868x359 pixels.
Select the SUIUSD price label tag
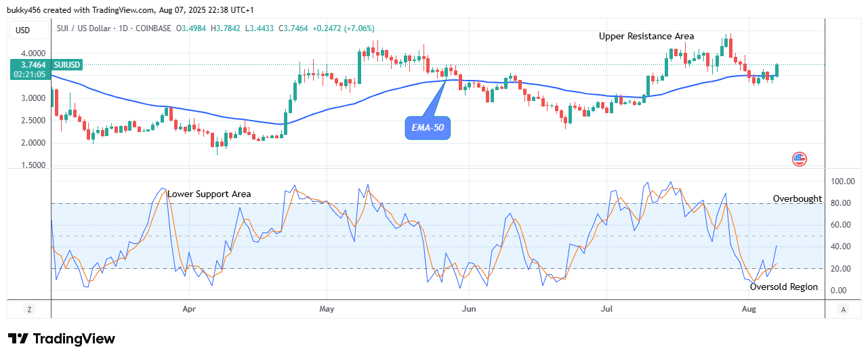[x=67, y=65]
